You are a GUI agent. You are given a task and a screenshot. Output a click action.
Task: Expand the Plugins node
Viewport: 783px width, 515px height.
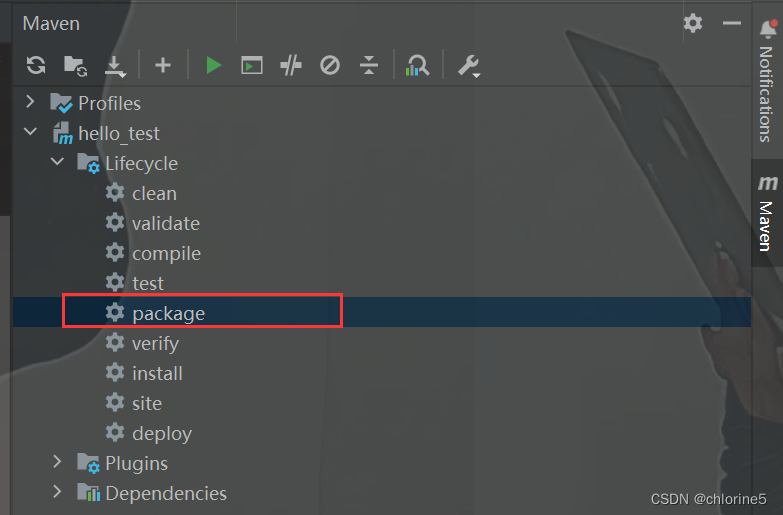pyautogui.click(x=57, y=462)
